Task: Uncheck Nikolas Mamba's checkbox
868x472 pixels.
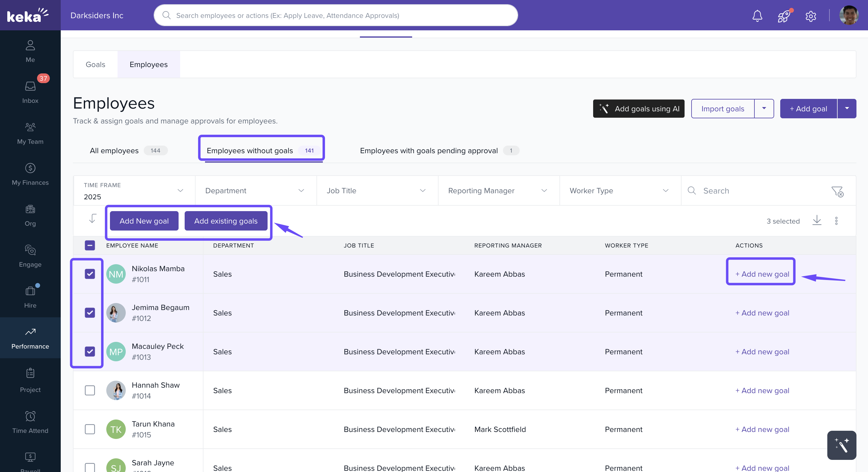Action: click(x=90, y=274)
